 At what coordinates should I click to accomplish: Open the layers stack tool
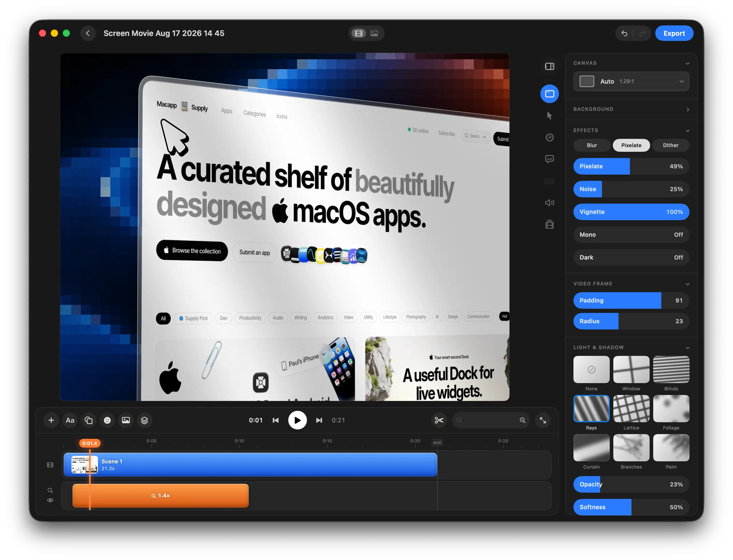(144, 420)
